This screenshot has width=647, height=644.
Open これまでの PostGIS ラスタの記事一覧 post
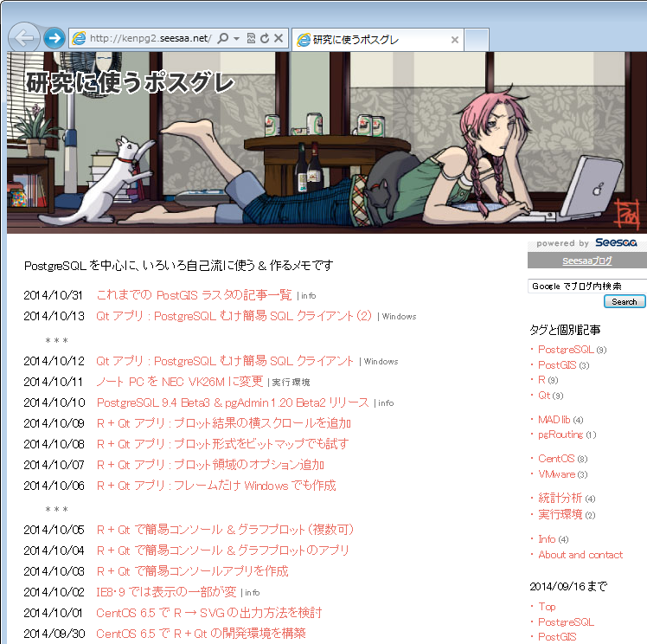pyautogui.click(x=194, y=295)
